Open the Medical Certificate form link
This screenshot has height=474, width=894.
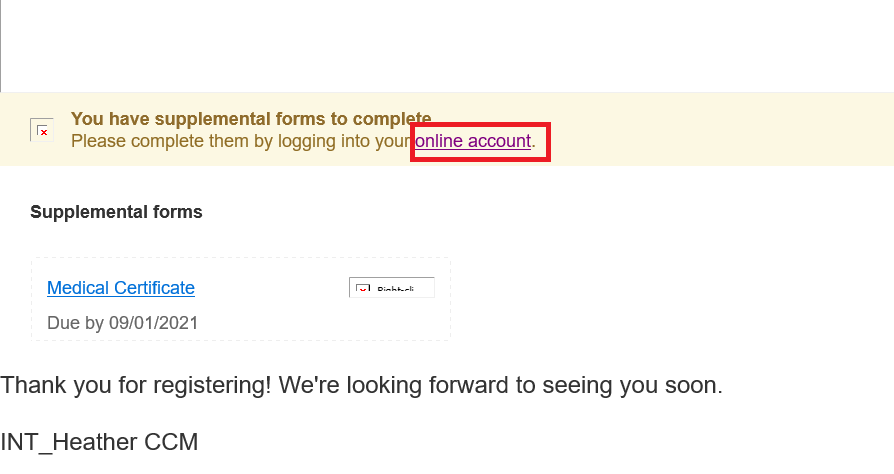coord(121,288)
